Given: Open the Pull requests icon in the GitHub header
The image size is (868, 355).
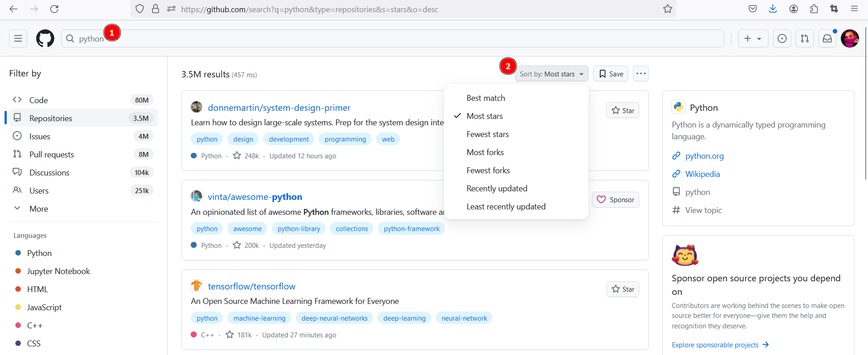Looking at the screenshot, I should [805, 38].
